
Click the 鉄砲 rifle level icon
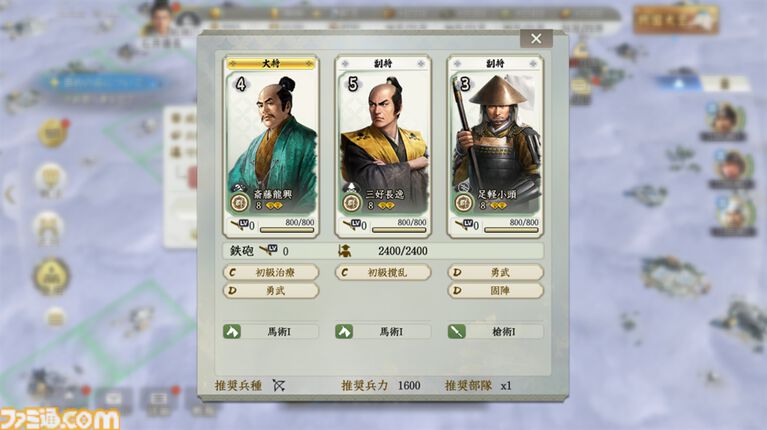[268, 250]
